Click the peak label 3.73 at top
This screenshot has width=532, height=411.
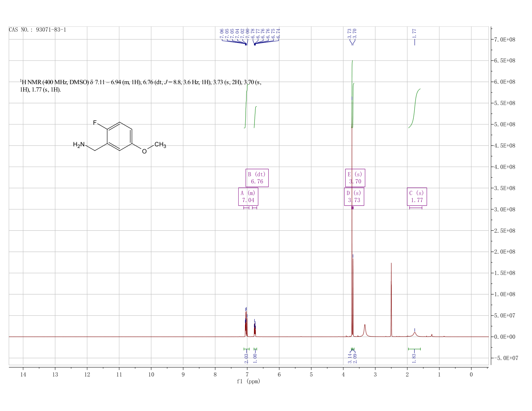(350, 33)
